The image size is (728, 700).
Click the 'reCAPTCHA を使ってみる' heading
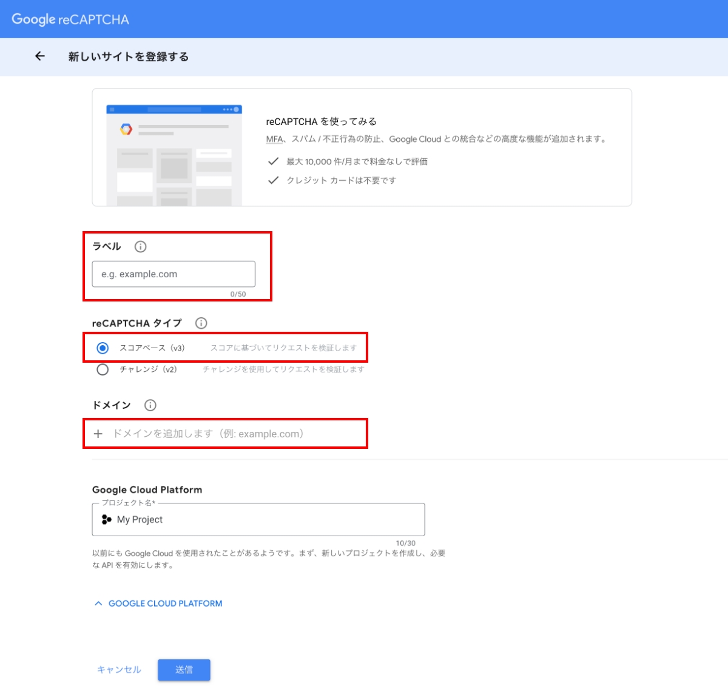point(322,121)
